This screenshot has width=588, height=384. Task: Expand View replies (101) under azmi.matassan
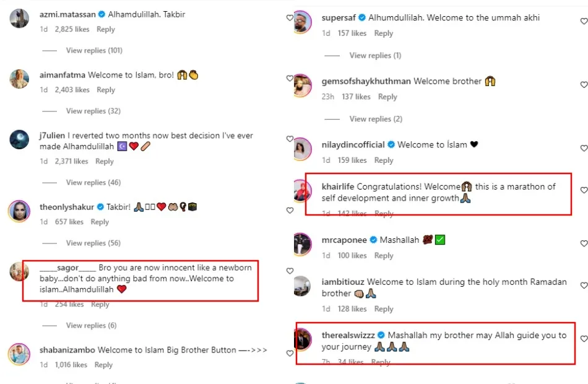click(x=94, y=50)
